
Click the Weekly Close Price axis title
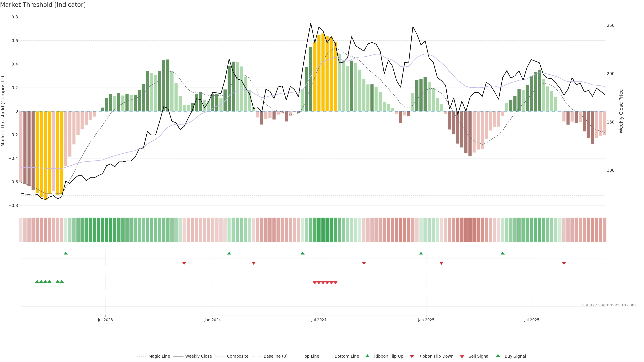point(621,111)
